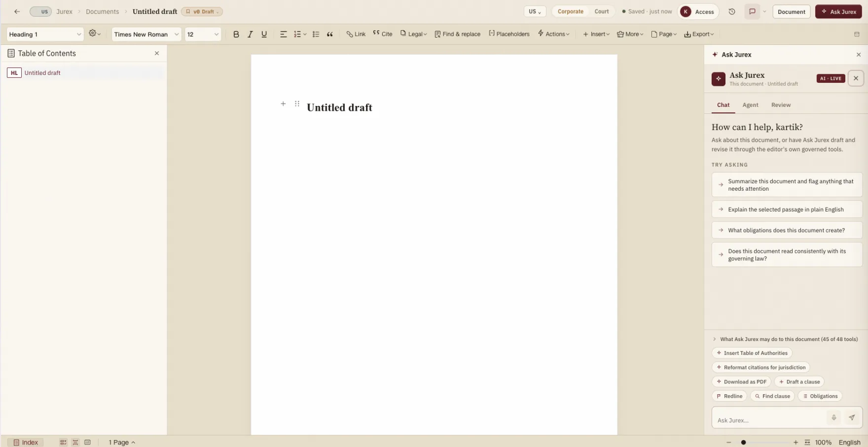This screenshot has height=447, width=868.
Task: Toggle italic formatting
Action: [x=250, y=34]
